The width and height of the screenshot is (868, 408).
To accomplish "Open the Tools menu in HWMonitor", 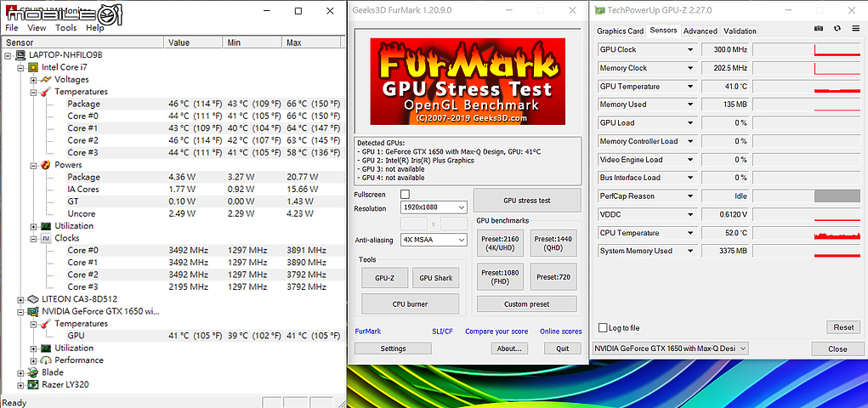I will point(65,28).
